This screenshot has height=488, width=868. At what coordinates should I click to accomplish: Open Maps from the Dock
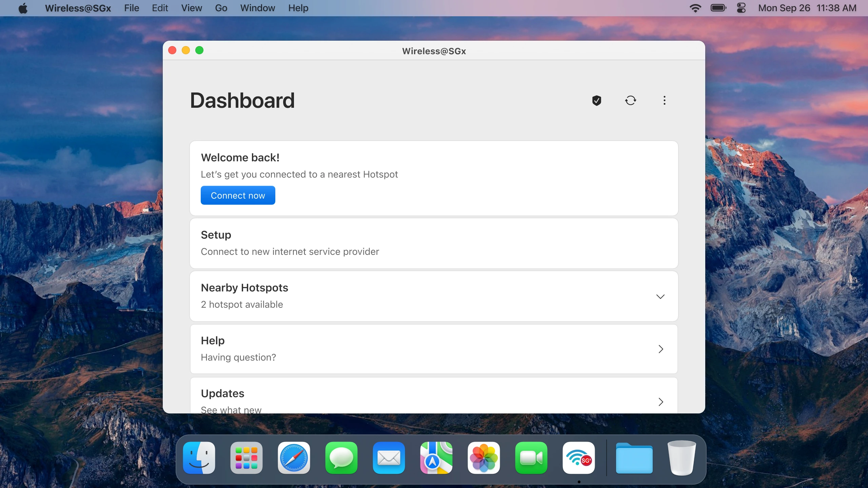click(x=436, y=458)
